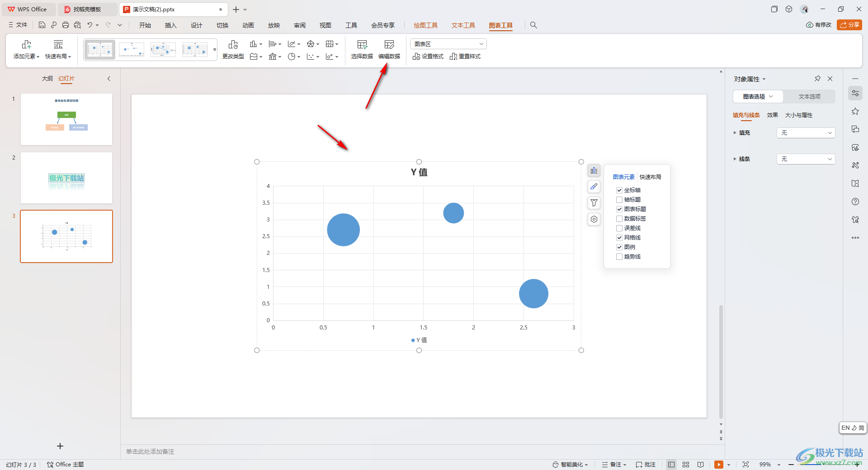Select the second chart style thumbnail
Screen dimensions: 868x470
click(x=132, y=50)
